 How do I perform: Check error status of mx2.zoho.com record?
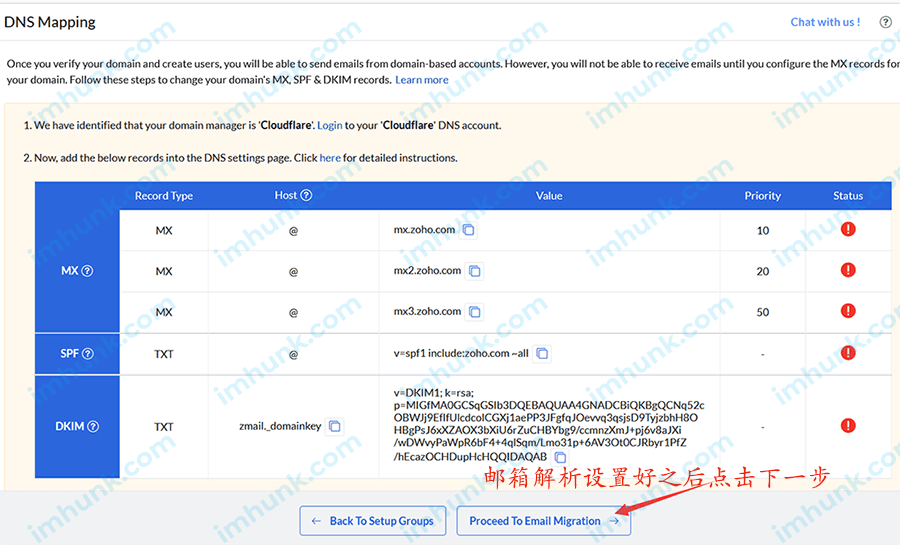point(848,270)
